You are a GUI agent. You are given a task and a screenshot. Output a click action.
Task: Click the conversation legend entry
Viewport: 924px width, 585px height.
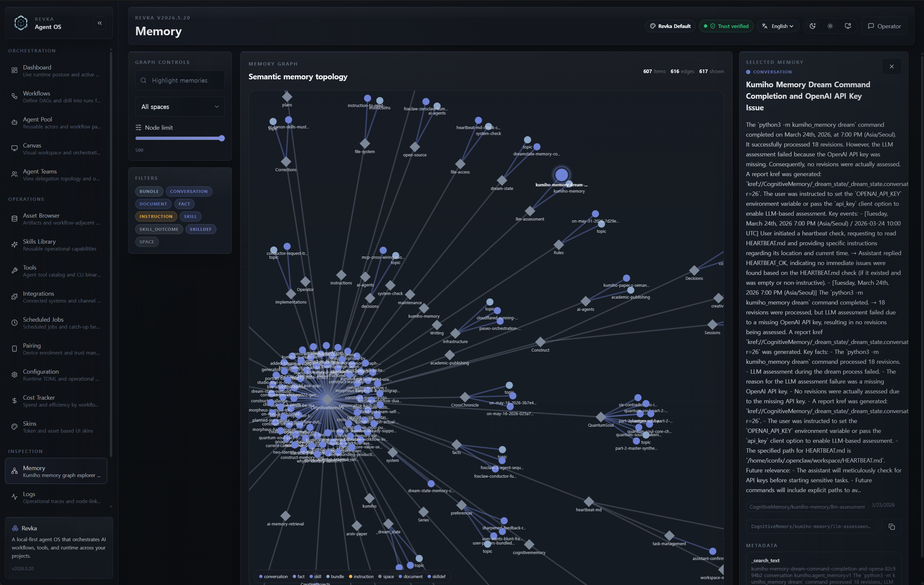[273, 576]
